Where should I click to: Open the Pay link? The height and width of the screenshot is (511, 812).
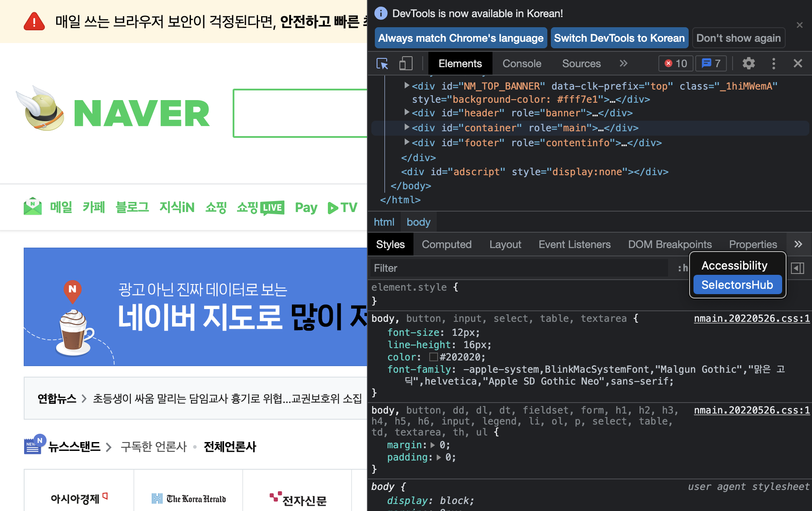click(306, 208)
